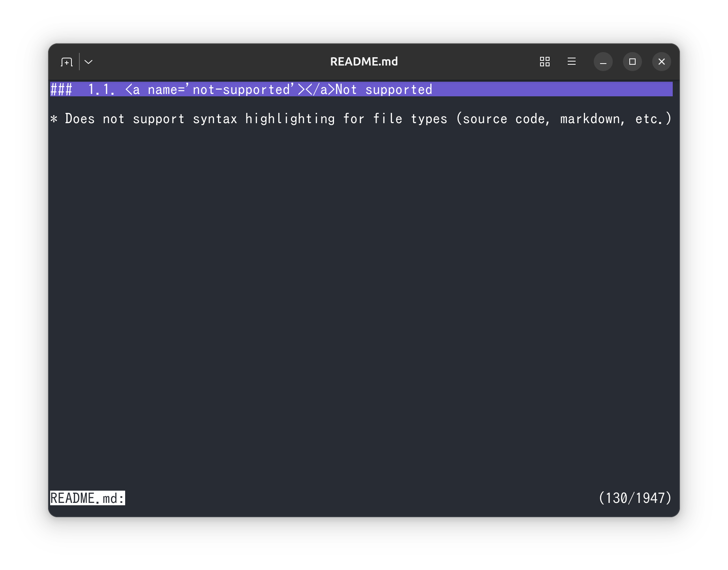
Task: Click the '###' markdown heading hashes
Action: pos(61,90)
